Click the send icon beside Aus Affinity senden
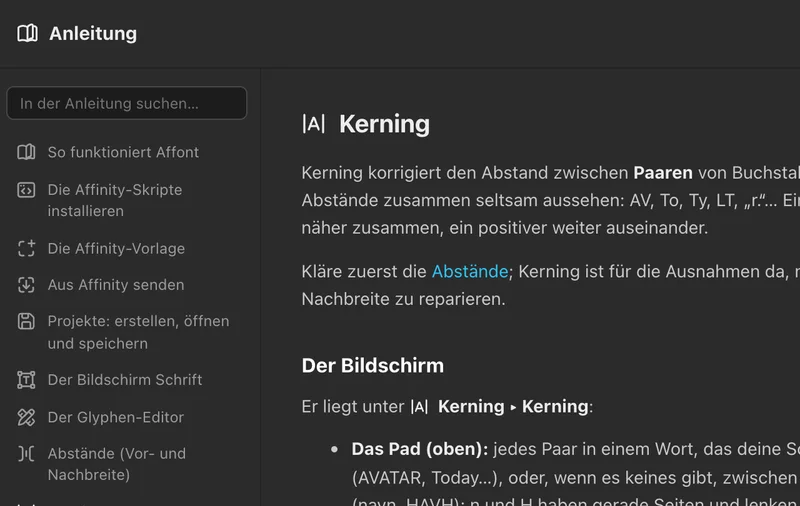Screen dimensions: 800x506 27,285
